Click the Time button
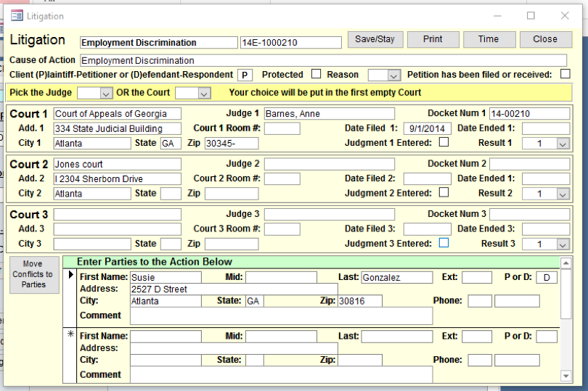Viewport: 588px width, 391px height. coord(488,39)
